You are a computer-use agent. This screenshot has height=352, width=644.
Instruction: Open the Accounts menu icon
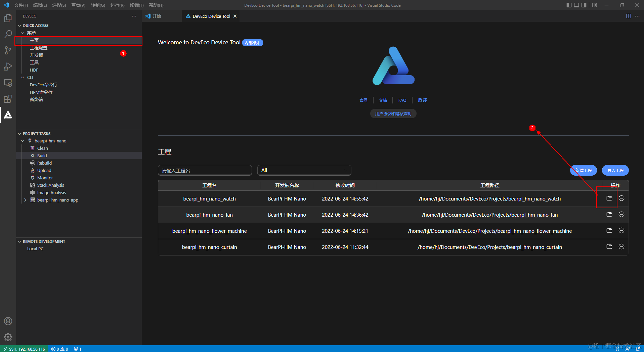8,321
